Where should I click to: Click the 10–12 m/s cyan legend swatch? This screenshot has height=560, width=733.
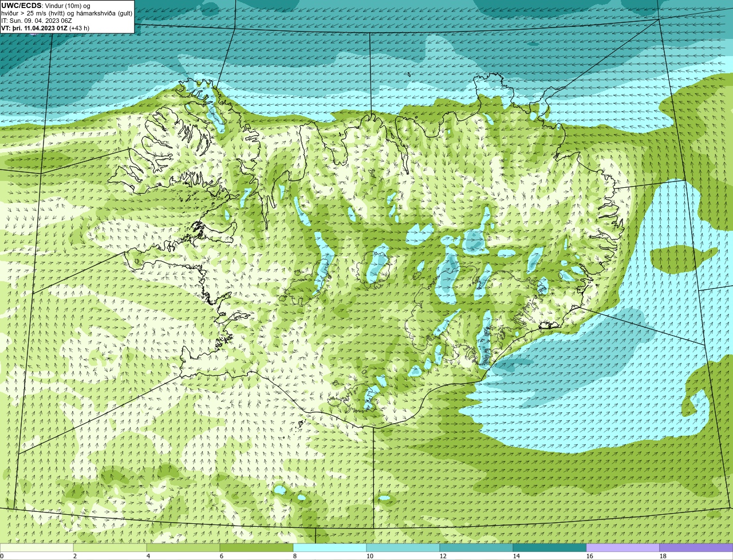tap(403, 548)
